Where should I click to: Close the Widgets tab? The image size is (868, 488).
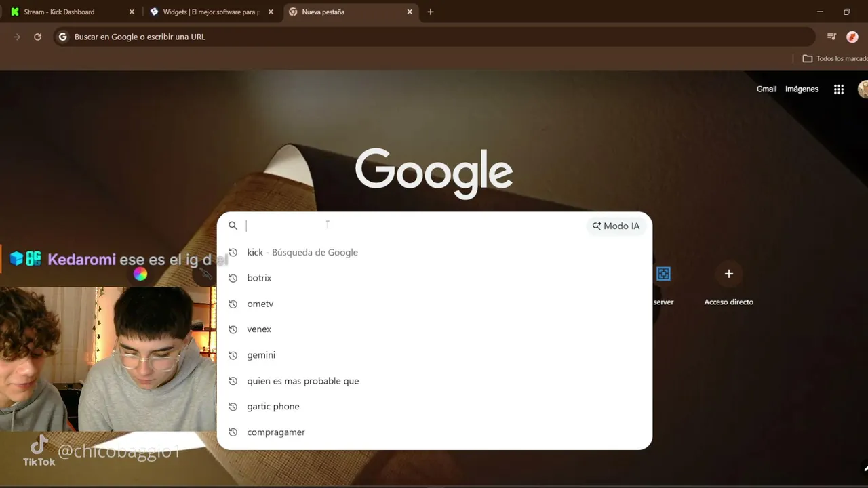[271, 12]
